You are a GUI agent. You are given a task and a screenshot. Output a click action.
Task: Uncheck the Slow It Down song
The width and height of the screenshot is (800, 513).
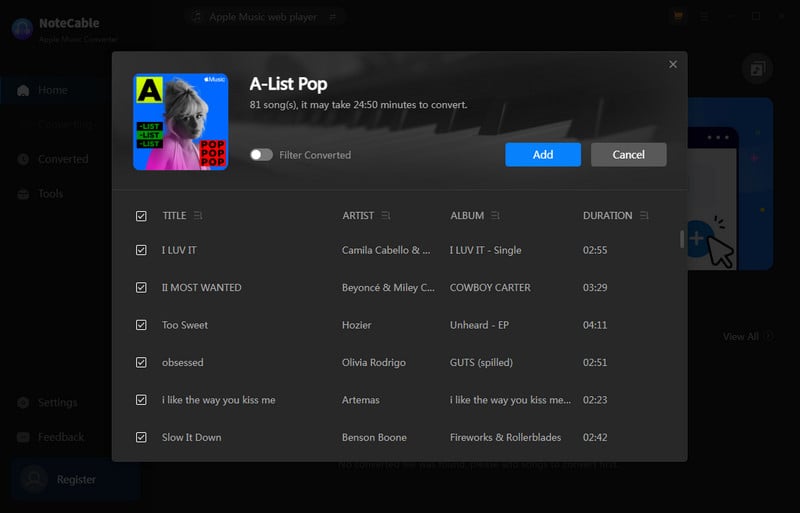coord(141,437)
